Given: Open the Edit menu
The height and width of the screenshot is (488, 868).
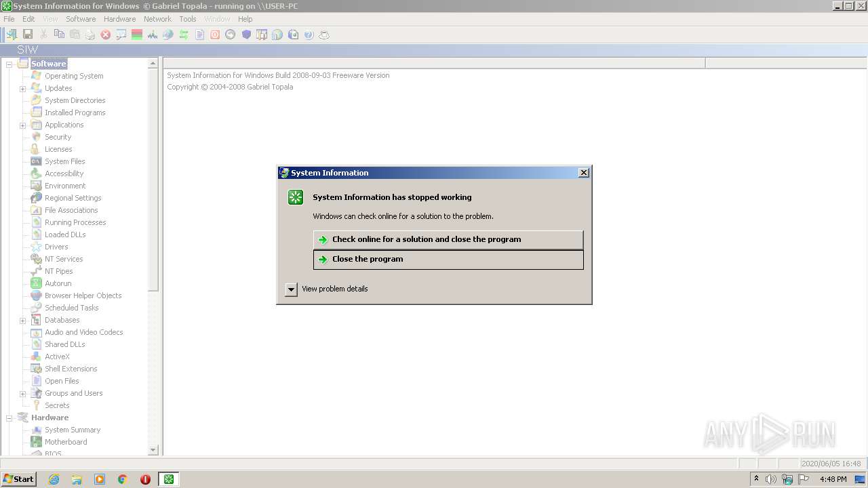Looking at the screenshot, I should (x=28, y=19).
